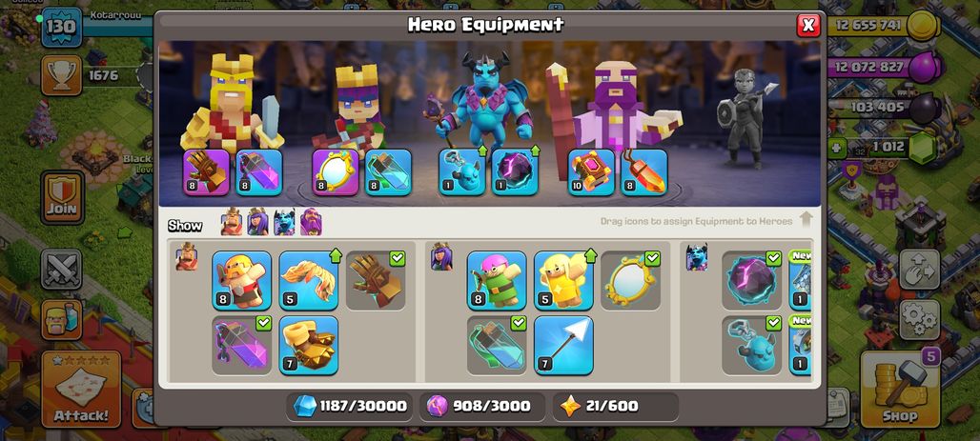Open the Wizard's Eternal Tome slot
The height and width of the screenshot is (441, 980).
[x=591, y=172]
